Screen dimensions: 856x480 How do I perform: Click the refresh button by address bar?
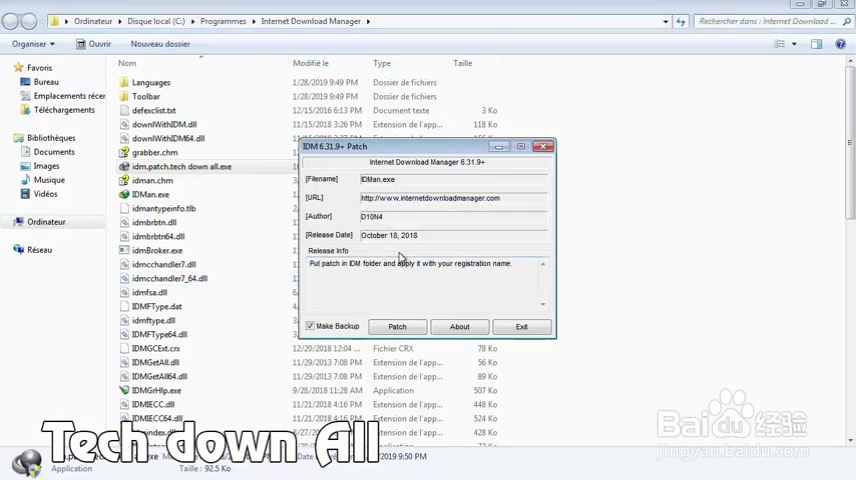681,21
